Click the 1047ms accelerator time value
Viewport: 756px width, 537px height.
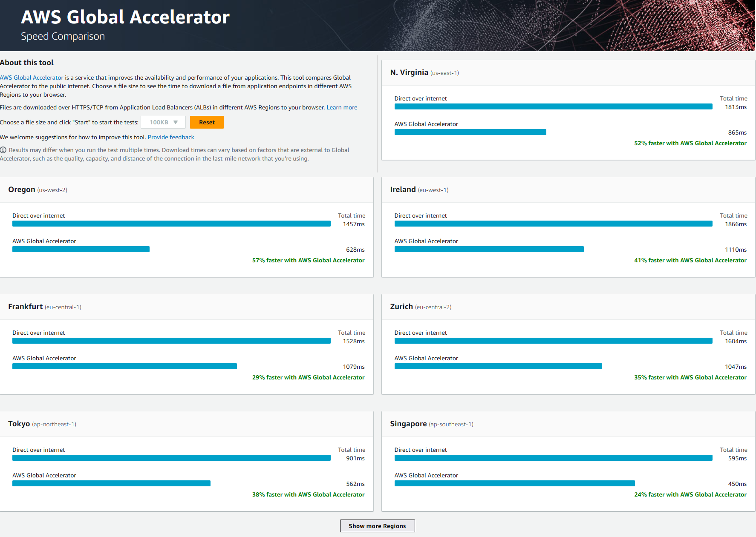tap(736, 367)
